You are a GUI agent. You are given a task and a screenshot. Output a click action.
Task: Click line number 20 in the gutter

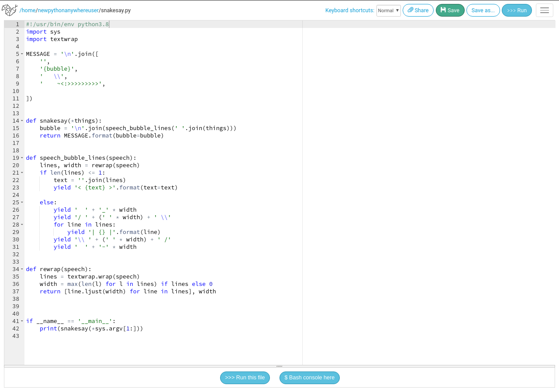tap(16, 165)
